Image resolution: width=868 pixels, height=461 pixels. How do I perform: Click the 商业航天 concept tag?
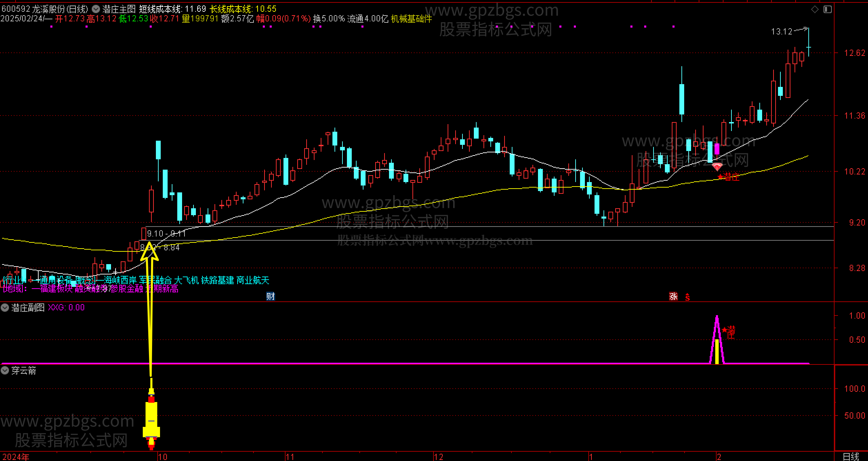253,280
